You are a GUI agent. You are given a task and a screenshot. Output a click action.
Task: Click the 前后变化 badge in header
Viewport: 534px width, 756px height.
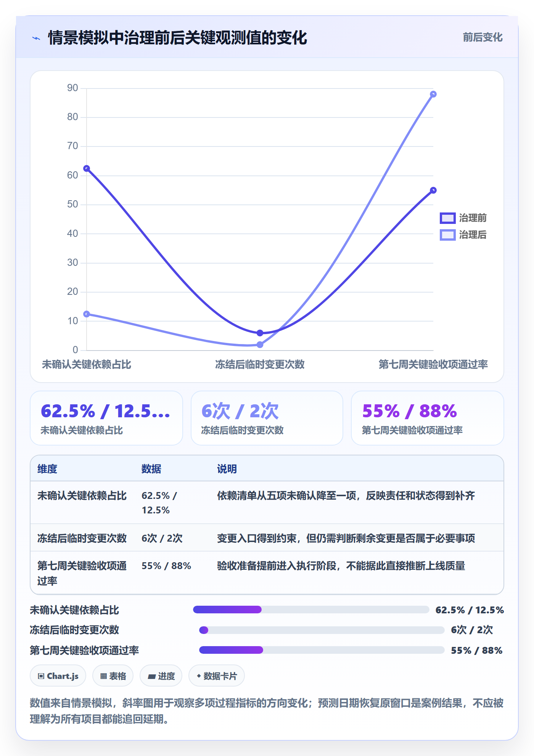tap(483, 37)
